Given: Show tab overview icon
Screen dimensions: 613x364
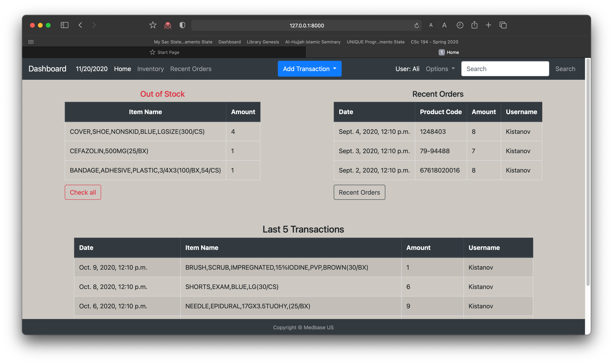Looking at the screenshot, I should pyautogui.click(x=503, y=25).
